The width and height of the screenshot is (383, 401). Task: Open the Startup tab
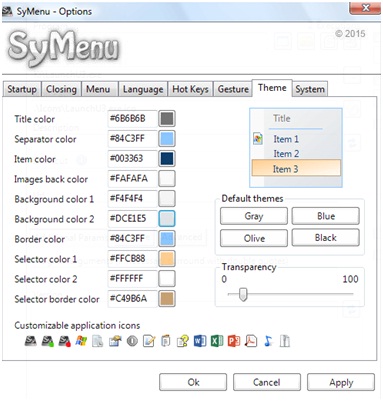22,89
